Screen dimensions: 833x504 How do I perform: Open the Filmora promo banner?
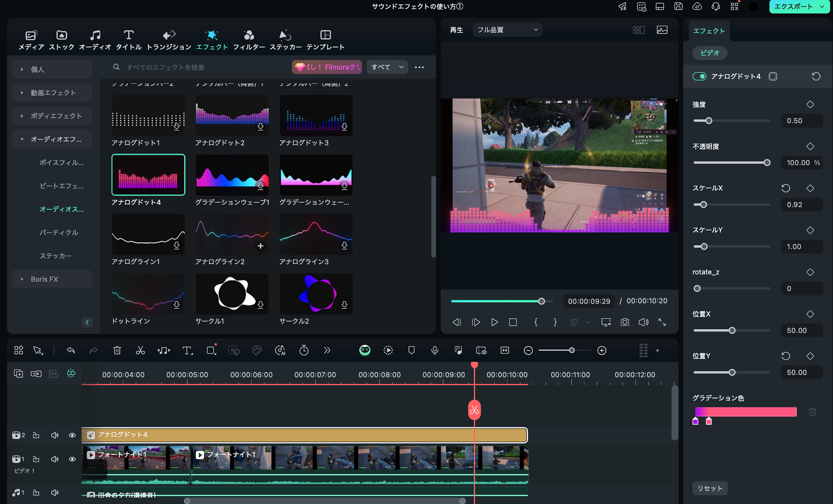tap(327, 67)
